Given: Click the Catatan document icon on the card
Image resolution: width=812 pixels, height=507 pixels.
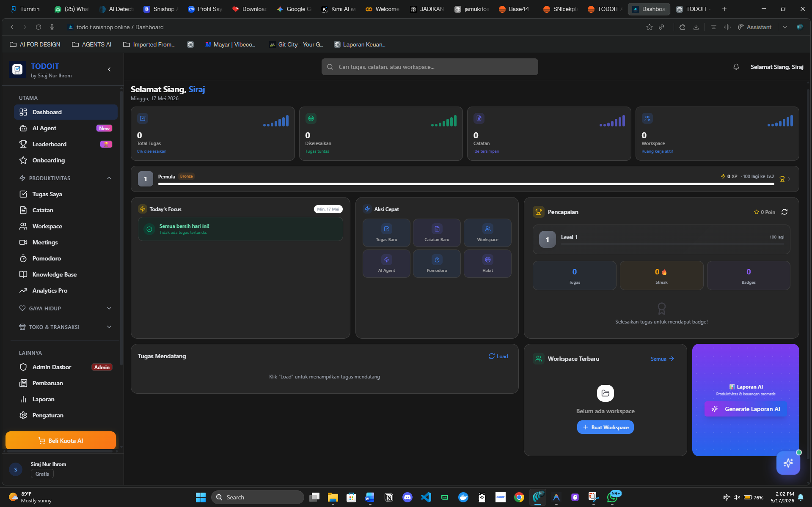Looking at the screenshot, I should (x=479, y=118).
